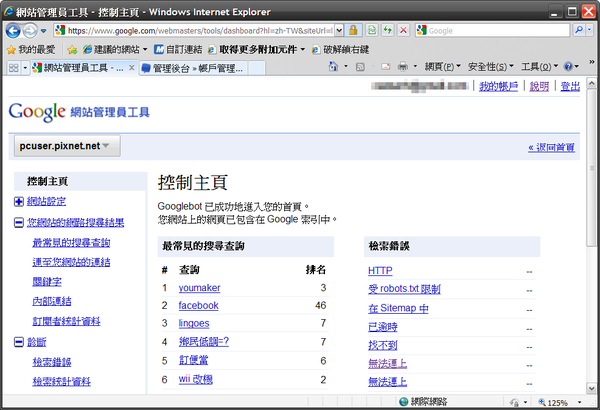The image size is (600, 410).
Task: Click the red X stop loading icon
Action: 403,30
